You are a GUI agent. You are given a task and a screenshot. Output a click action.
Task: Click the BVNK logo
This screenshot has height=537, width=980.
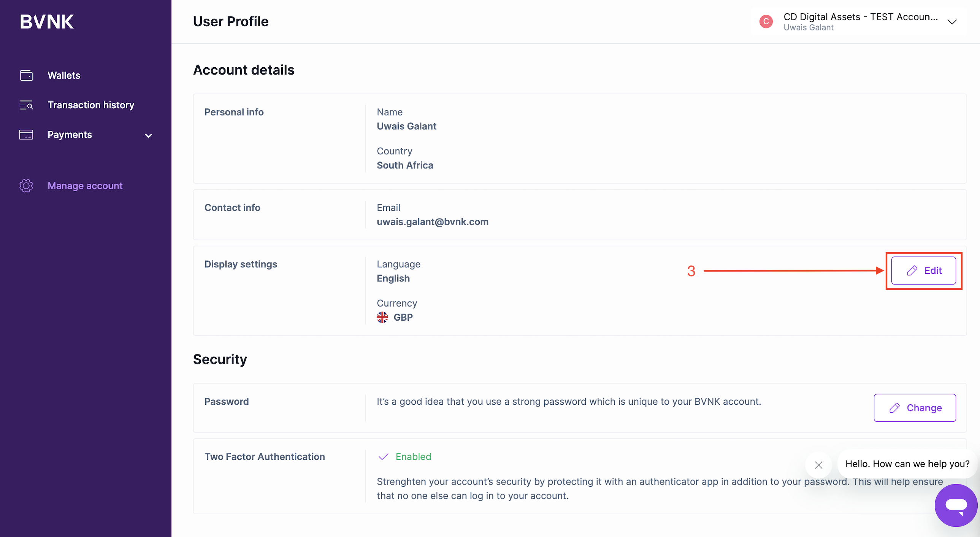pos(47,22)
